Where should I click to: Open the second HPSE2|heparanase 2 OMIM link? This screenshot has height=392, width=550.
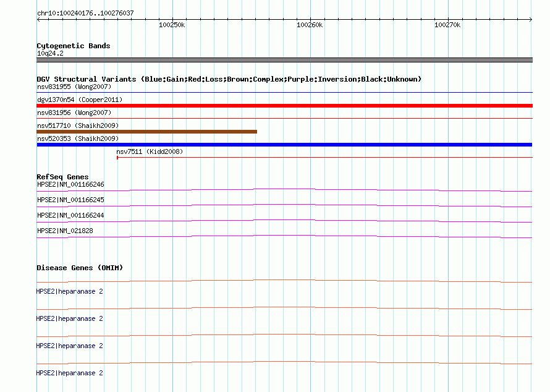tap(69, 318)
